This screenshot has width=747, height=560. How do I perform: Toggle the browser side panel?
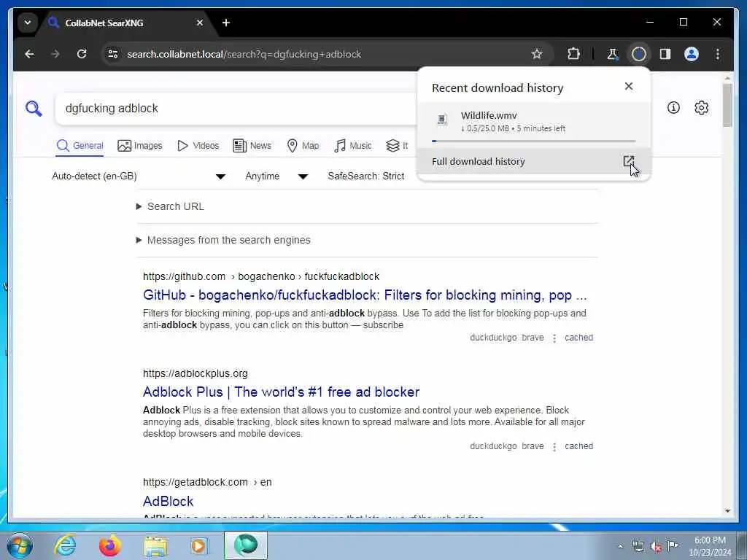pyautogui.click(x=665, y=54)
